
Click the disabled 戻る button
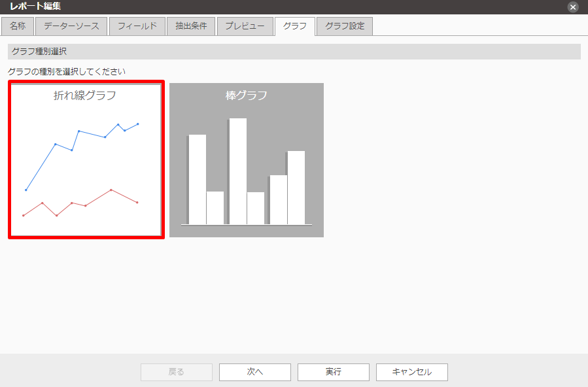click(x=177, y=372)
